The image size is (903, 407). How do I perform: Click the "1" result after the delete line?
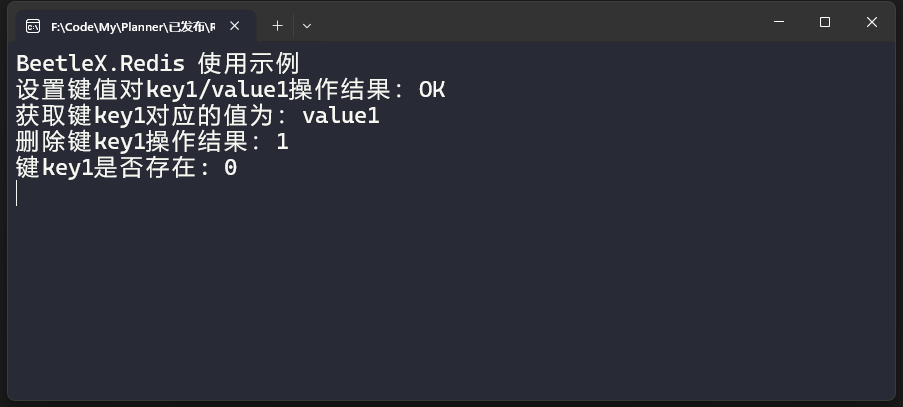point(282,142)
